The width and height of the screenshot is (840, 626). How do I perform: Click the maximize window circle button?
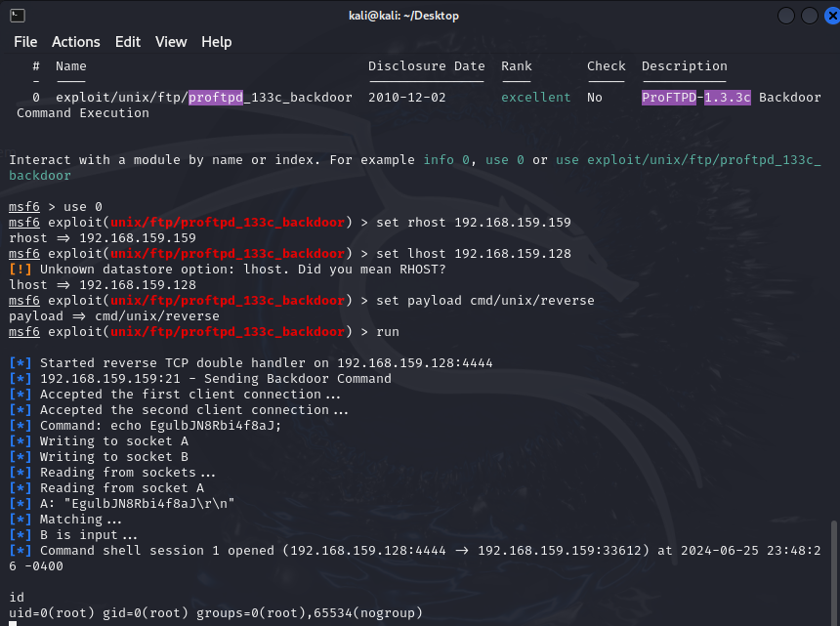point(810,16)
